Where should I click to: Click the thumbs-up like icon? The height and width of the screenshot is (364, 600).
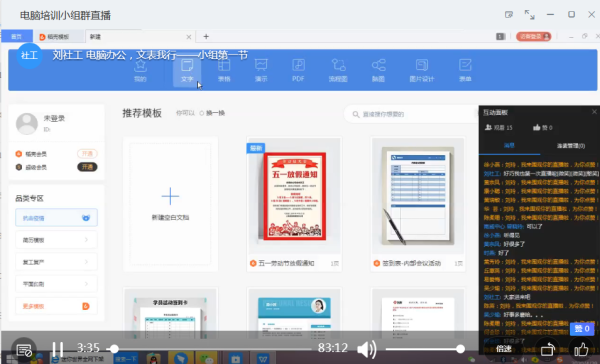coord(581,349)
